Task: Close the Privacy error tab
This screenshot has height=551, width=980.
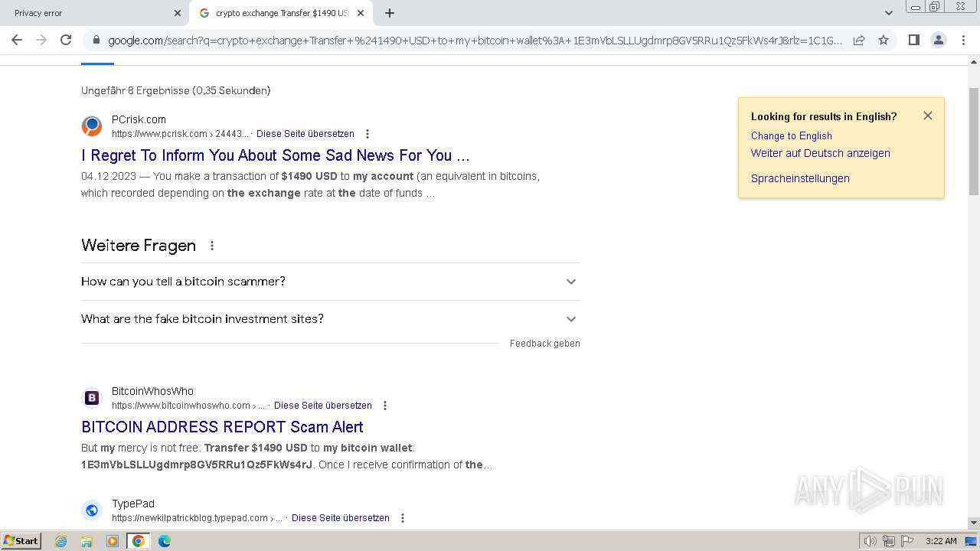Action: click(x=177, y=13)
